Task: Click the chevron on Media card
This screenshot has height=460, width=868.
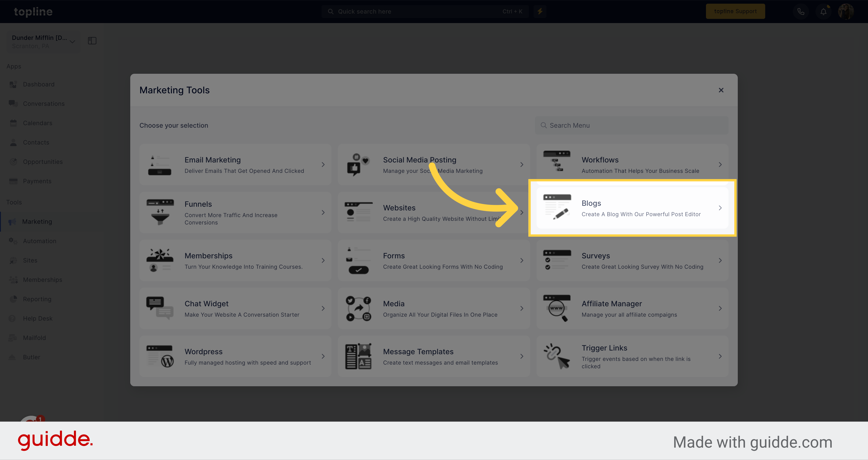Action: (x=522, y=308)
